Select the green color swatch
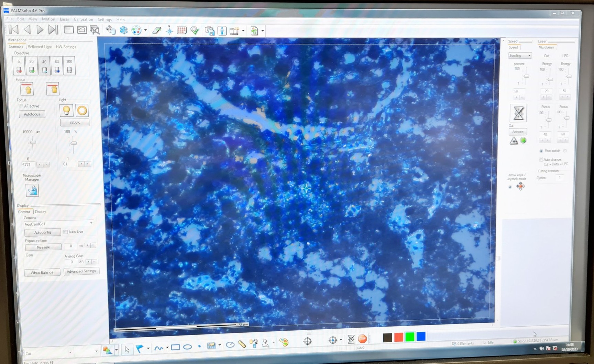 tap(409, 337)
